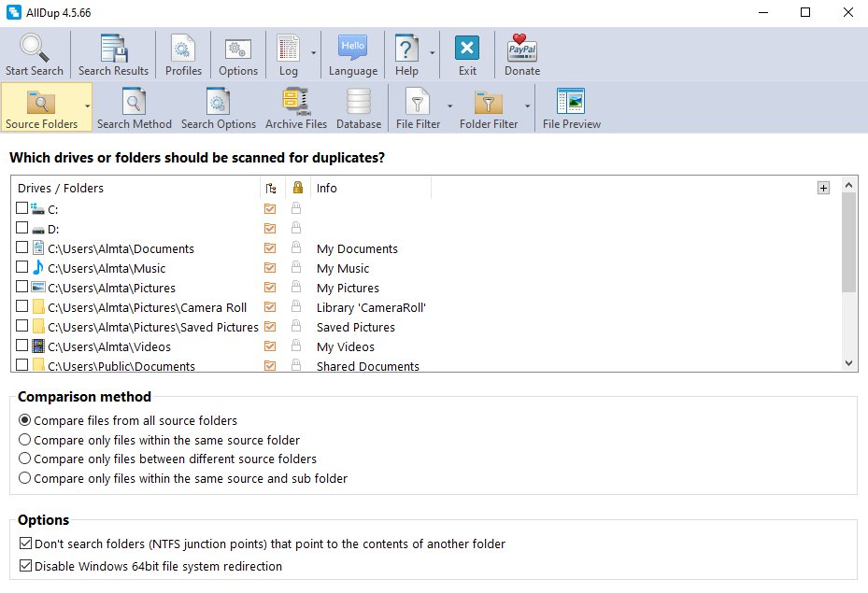This screenshot has width=868, height=593.
Task: Expand the File Filter dropdown arrow
Action: (x=449, y=106)
